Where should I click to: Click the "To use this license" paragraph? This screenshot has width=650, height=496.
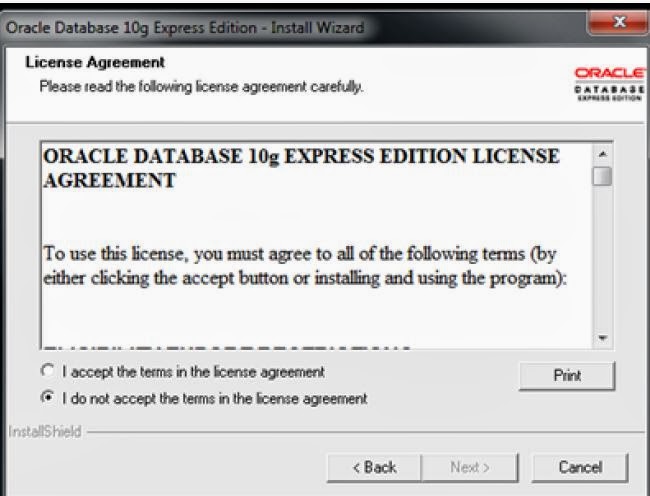(305, 266)
